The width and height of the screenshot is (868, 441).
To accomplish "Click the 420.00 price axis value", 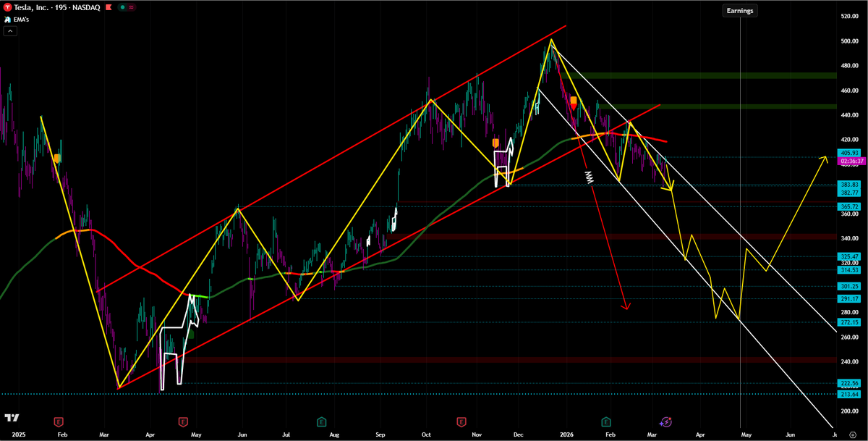I will [x=849, y=140].
